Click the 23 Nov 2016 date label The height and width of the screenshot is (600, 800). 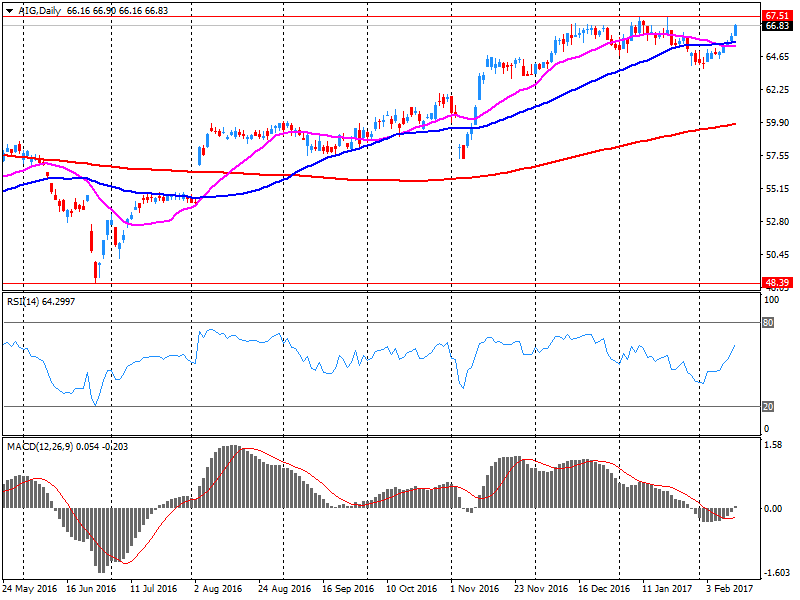541,588
